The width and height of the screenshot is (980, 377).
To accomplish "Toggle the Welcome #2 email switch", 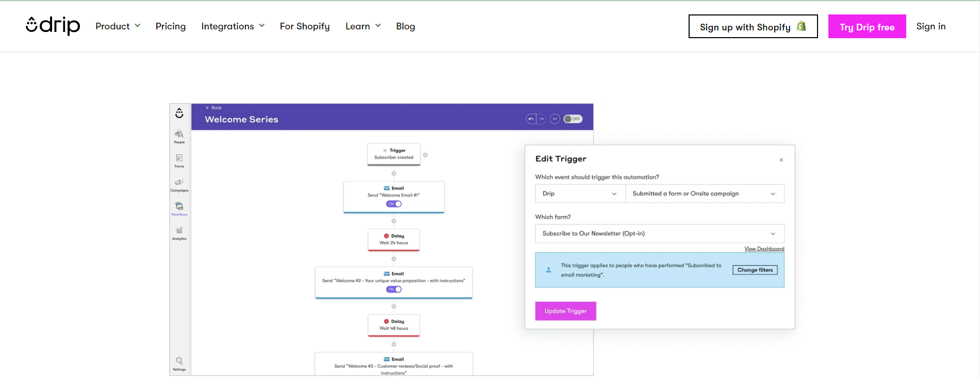I will [x=394, y=289].
